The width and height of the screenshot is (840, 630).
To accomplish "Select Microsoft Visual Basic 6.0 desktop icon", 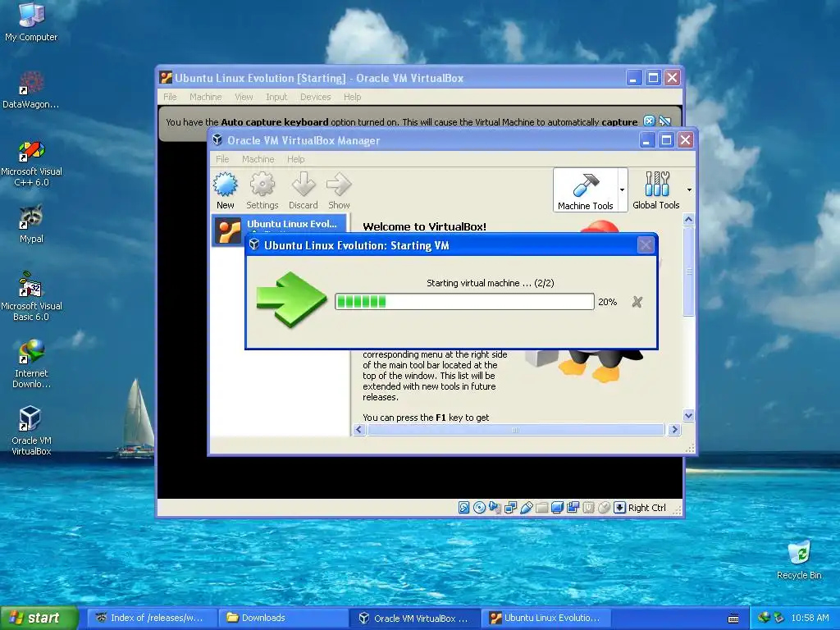I will pos(31,297).
